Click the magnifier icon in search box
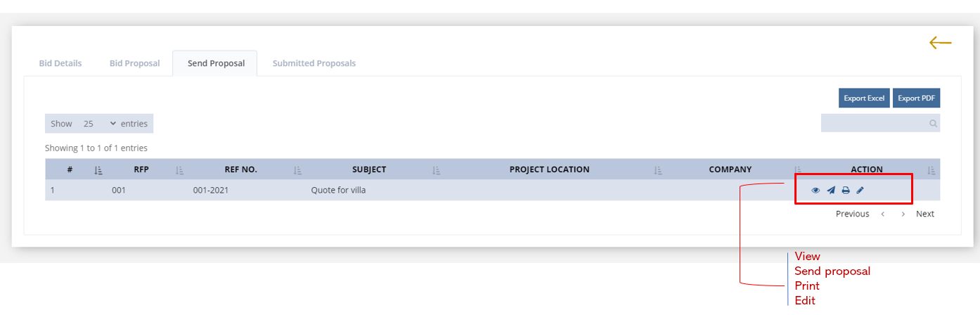 (933, 123)
